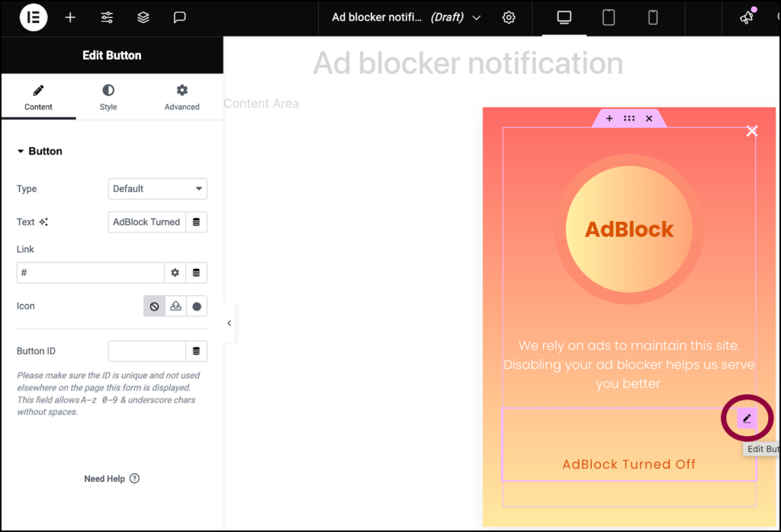Switch to the Advanced tab
The width and height of the screenshot is (781, 532).
[182, 97]
